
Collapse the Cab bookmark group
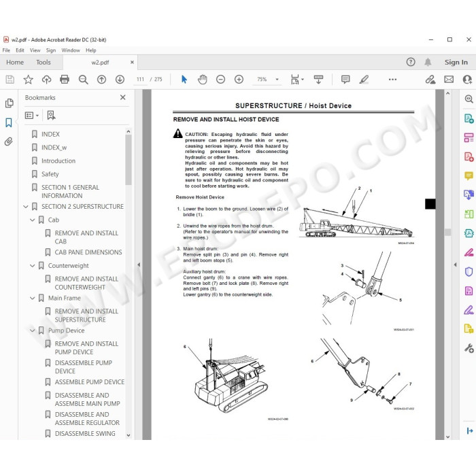(32, 220)
